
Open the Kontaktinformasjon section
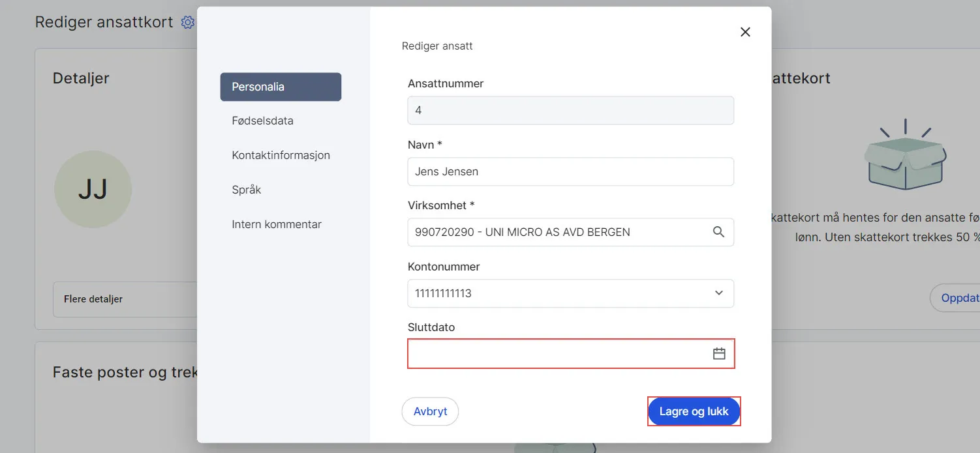tap(281, 154)
